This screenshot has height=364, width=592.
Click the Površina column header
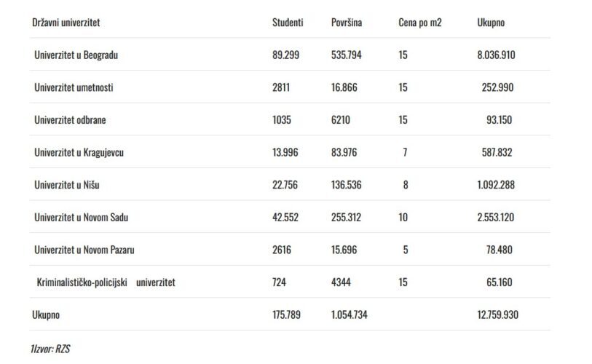pos(347,23)
